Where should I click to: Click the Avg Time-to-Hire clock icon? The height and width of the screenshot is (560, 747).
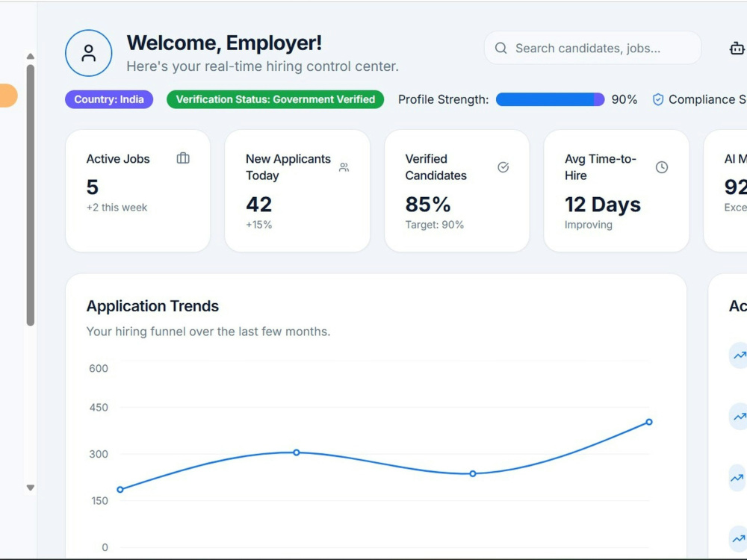[x=662, y=167]
